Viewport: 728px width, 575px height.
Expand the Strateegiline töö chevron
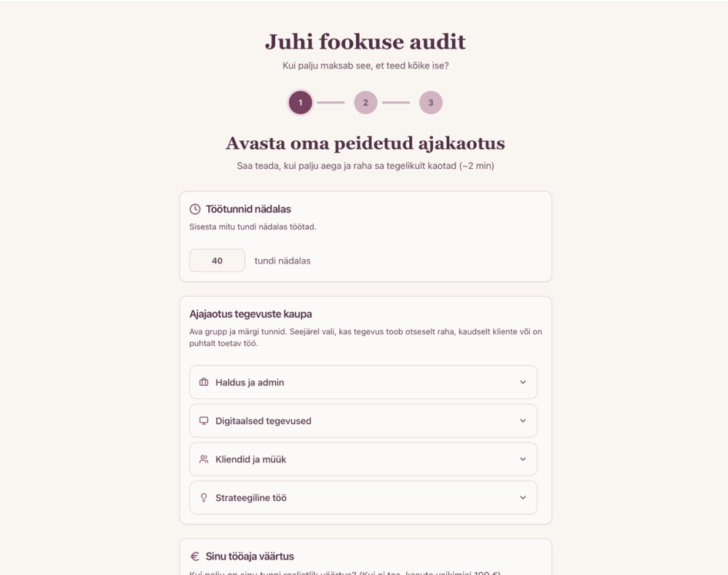pos(523,498)
